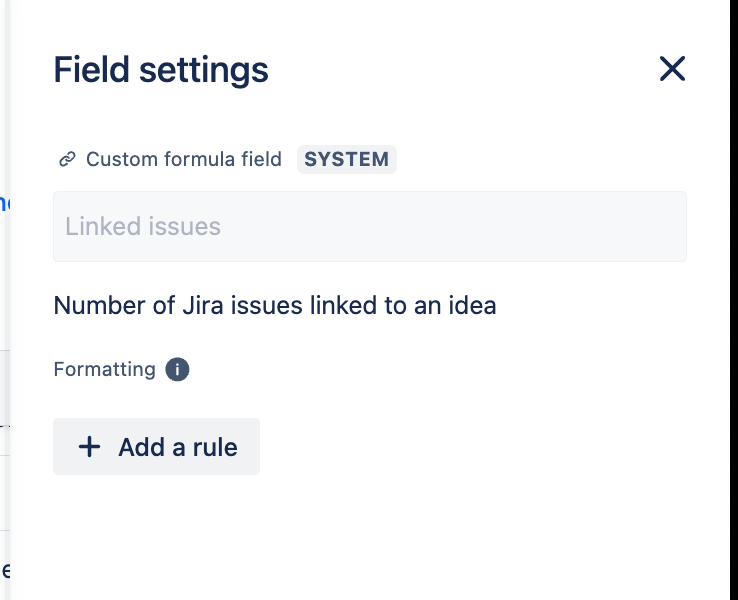Click the word idea in the description

click(x=472, y=305)
